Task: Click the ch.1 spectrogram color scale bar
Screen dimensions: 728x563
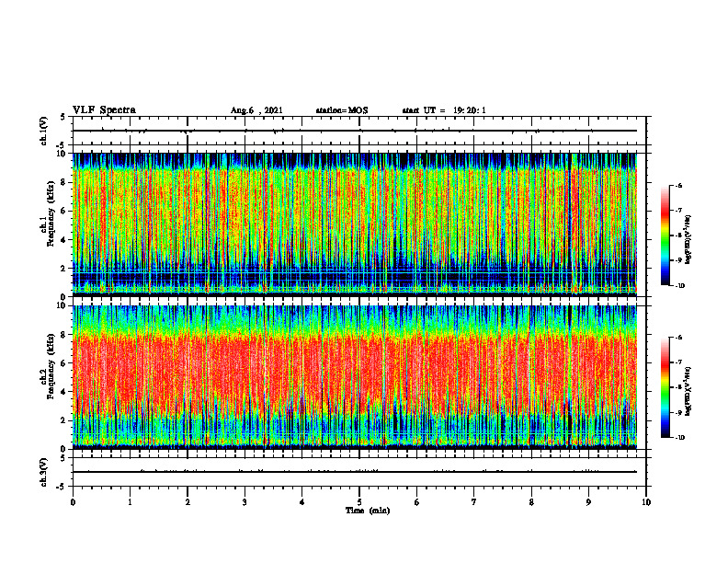Action: click(x=665, y=236)
